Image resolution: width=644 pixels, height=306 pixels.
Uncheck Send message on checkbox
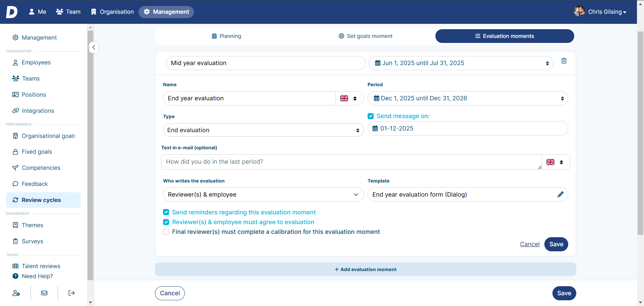pyautogui.click(x=371, y=116)
